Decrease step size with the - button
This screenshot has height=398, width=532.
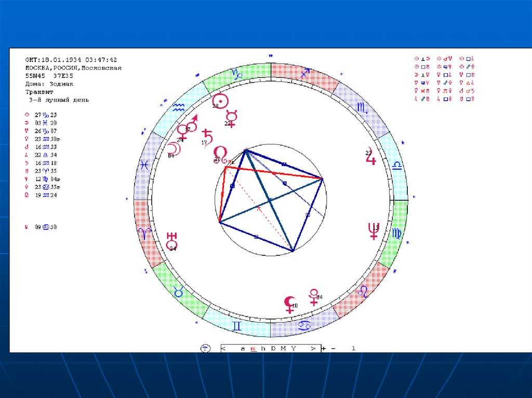point(334,348)
